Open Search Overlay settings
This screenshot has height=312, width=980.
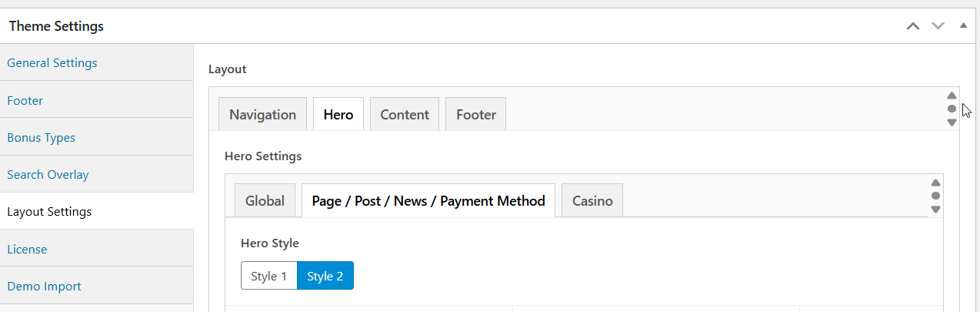[x=48, y=175]
